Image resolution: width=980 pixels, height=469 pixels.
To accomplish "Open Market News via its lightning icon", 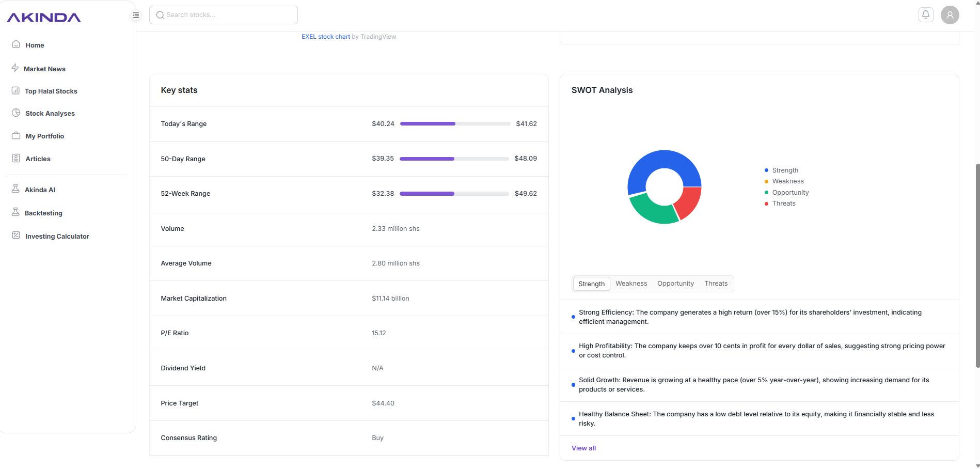I will click(15, 68).
